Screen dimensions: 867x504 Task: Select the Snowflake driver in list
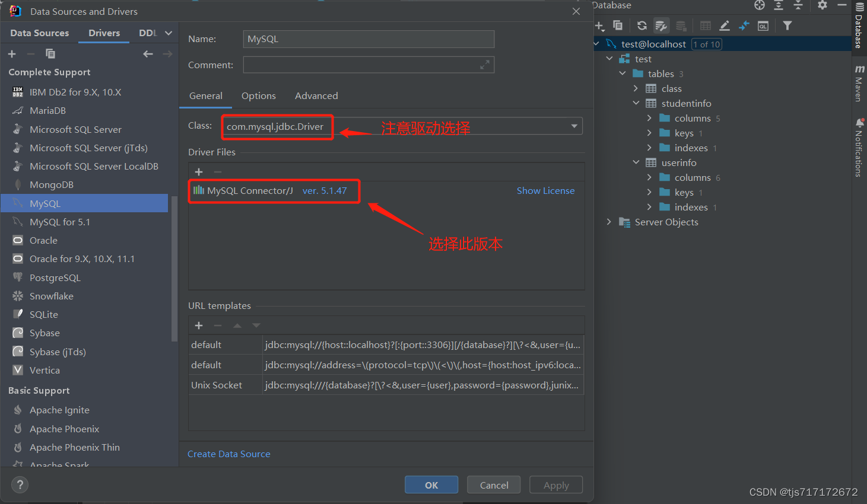[x=84, y=296]
